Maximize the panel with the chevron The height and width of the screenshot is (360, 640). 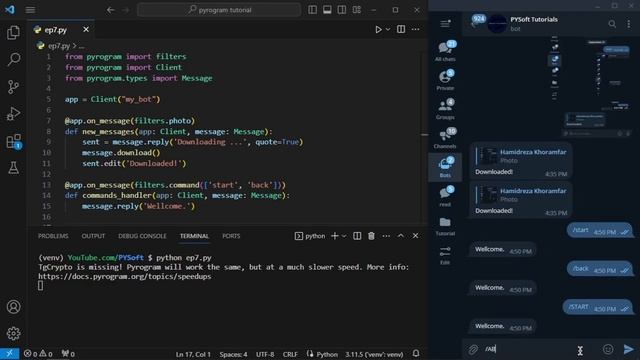coord(401,236)
